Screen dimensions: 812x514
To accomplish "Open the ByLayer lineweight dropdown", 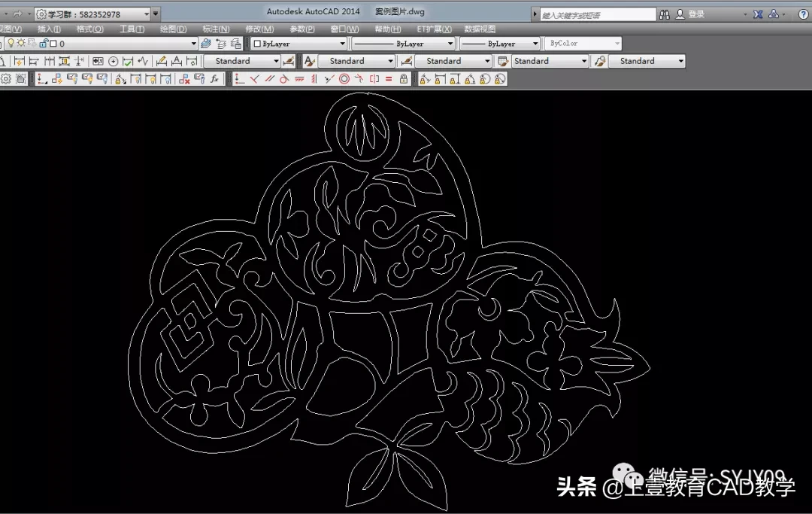I will 500,44.
